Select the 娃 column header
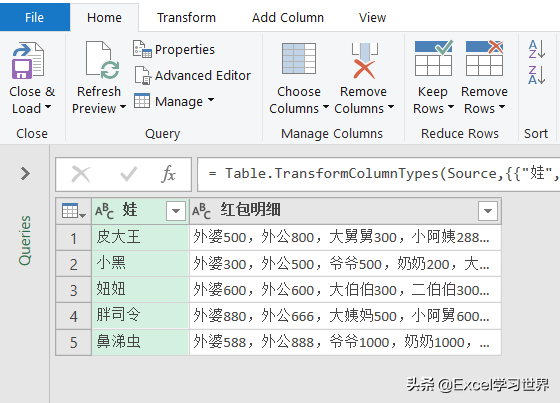The width and height of the screenshot is (560, 403). (140, 211)
